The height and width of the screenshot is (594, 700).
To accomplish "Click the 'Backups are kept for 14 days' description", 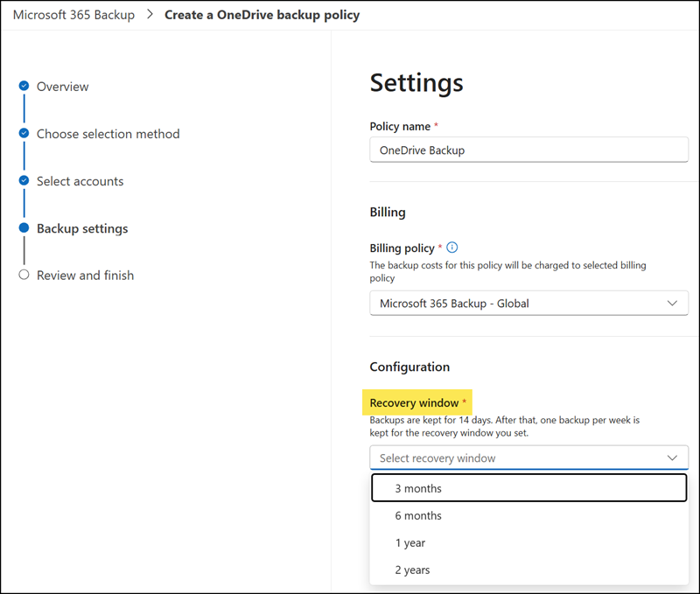I will [505, 426].
